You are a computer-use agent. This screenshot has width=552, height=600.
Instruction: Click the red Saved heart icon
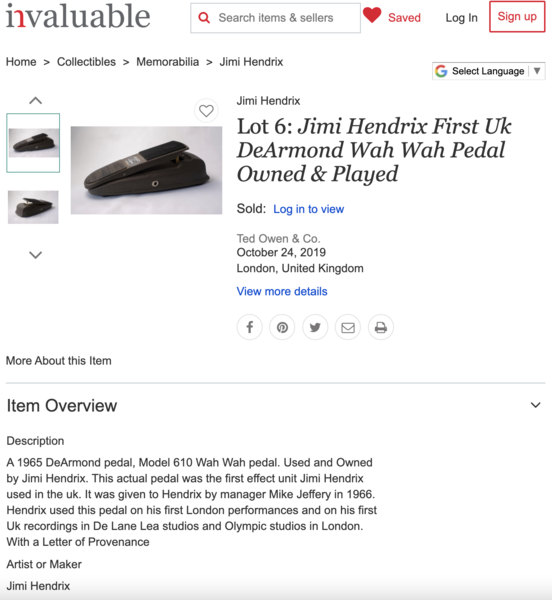(x=372, y=15)
